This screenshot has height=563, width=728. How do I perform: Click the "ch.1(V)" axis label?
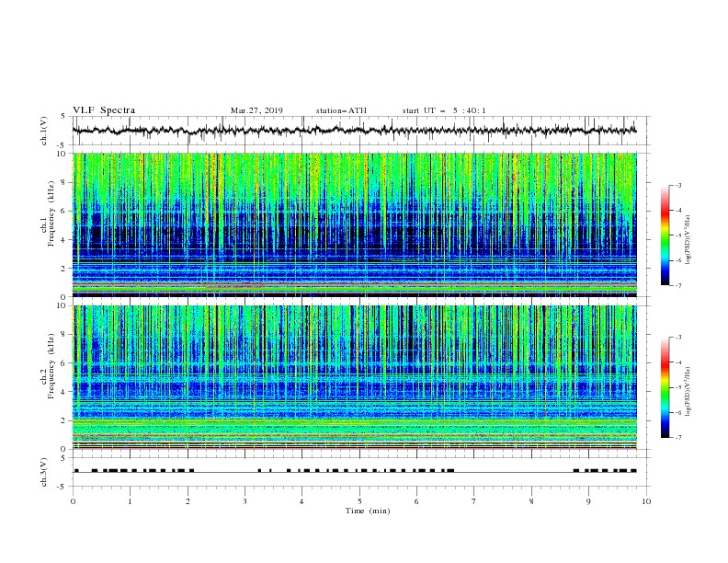44,131
